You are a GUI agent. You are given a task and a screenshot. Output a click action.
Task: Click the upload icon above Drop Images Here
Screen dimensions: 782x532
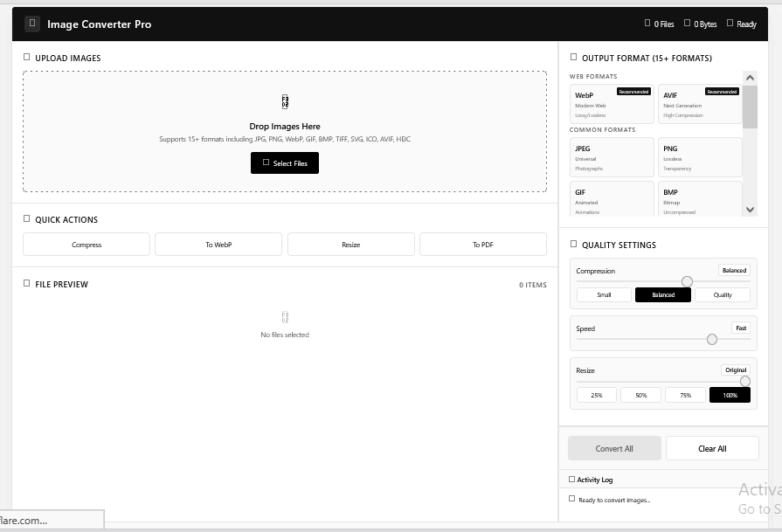pos(285,101)
